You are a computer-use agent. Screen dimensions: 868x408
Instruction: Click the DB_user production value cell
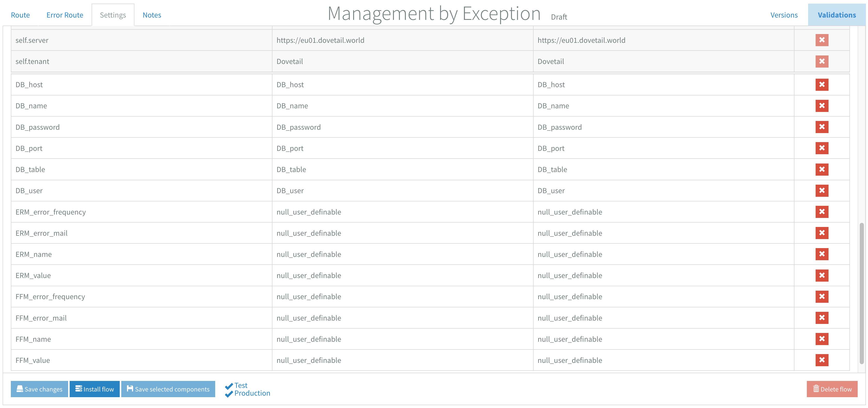(x=663, y=191)
